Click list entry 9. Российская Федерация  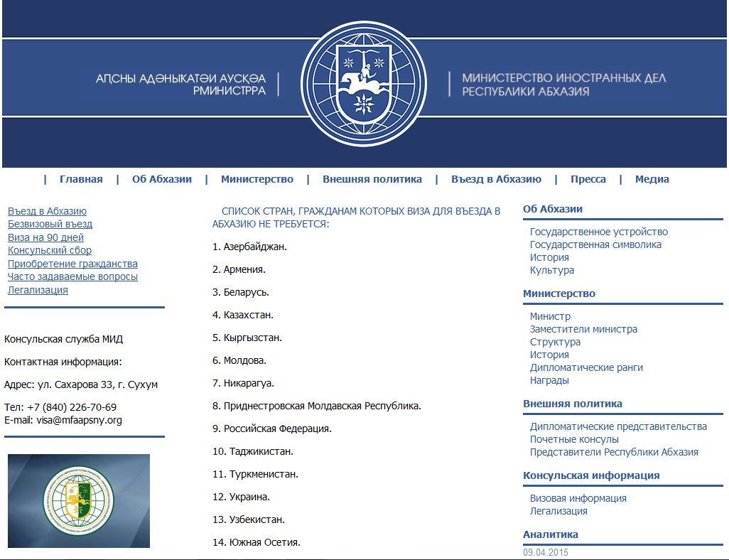[x=272, y=429]
